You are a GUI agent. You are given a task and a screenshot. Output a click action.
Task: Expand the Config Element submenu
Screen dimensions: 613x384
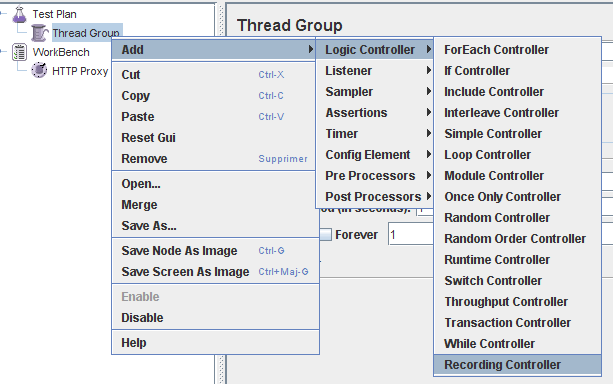click(x=374, y=155)
